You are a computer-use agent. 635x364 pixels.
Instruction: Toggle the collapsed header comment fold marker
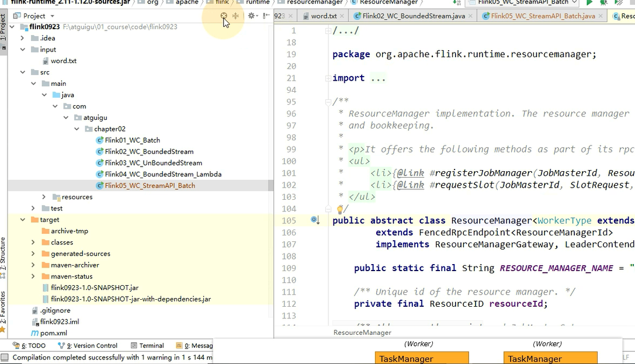pos(328,30)
